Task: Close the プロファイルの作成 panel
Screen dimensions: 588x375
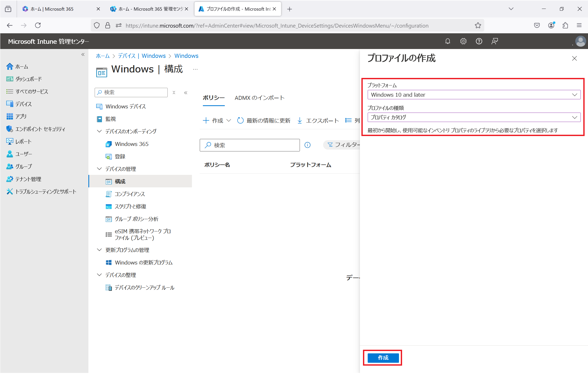Action: [x=574, y=58]
